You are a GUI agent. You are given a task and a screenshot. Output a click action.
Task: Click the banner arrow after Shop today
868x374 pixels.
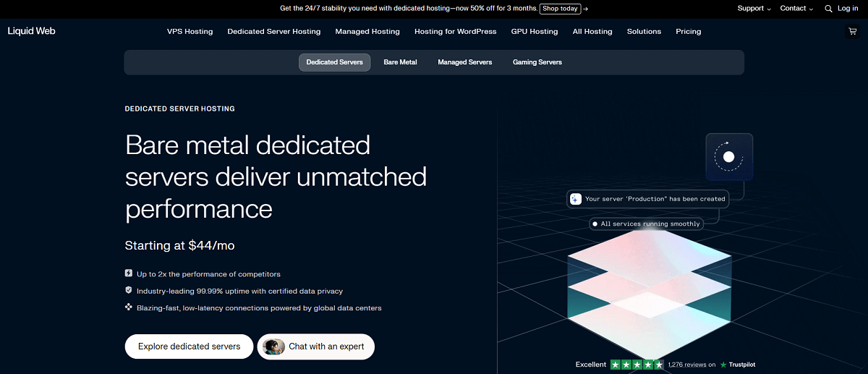585,9
